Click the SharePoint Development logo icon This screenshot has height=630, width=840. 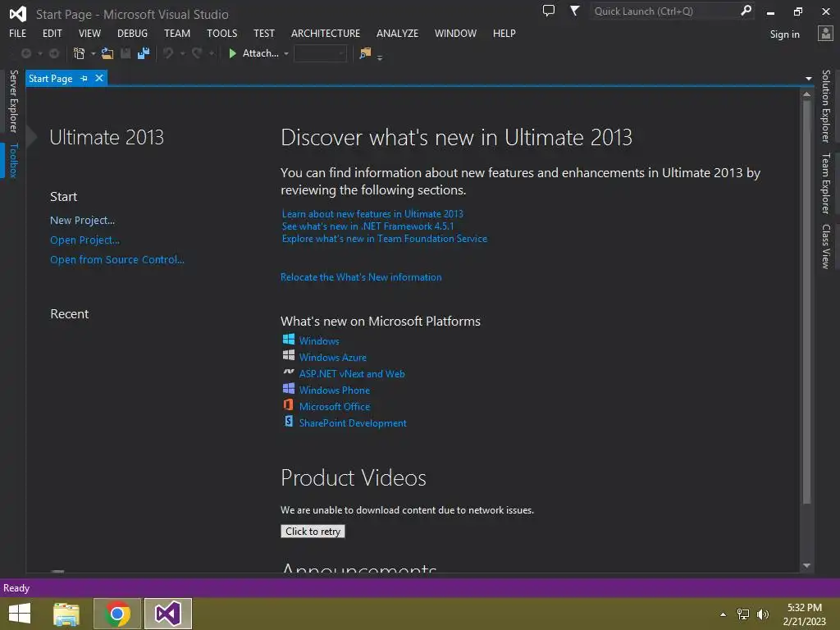tap(288, 421)
